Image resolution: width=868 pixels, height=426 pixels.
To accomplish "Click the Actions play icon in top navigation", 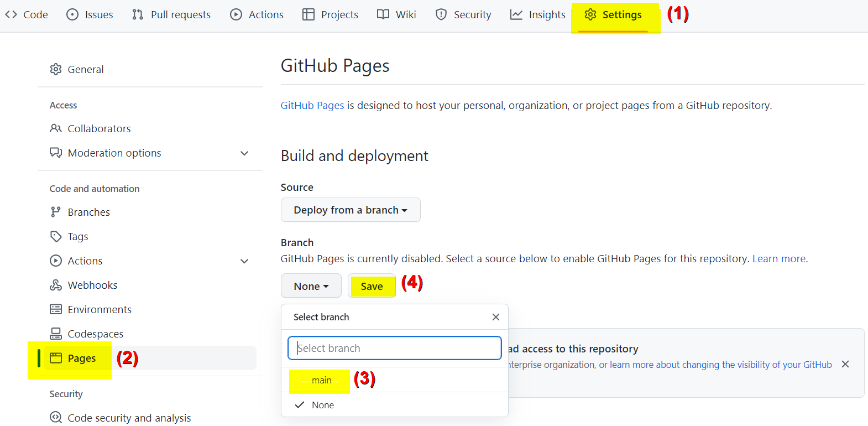I will coord(236,15).
